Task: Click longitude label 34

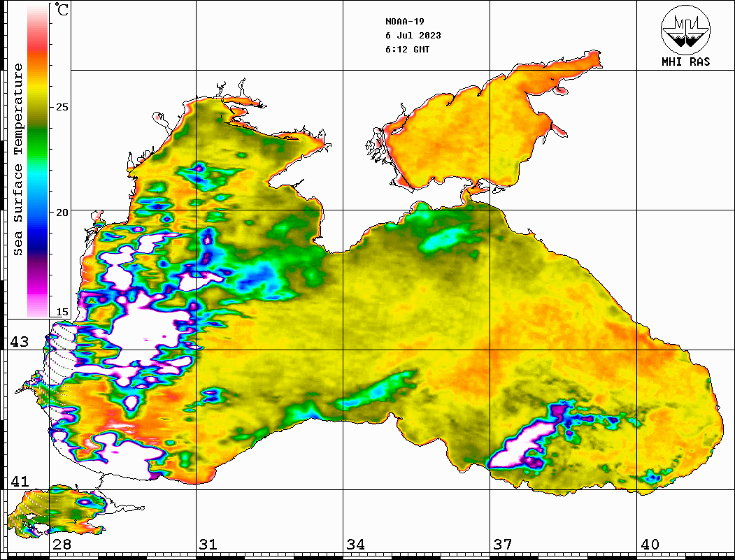Action: (355, 545)
